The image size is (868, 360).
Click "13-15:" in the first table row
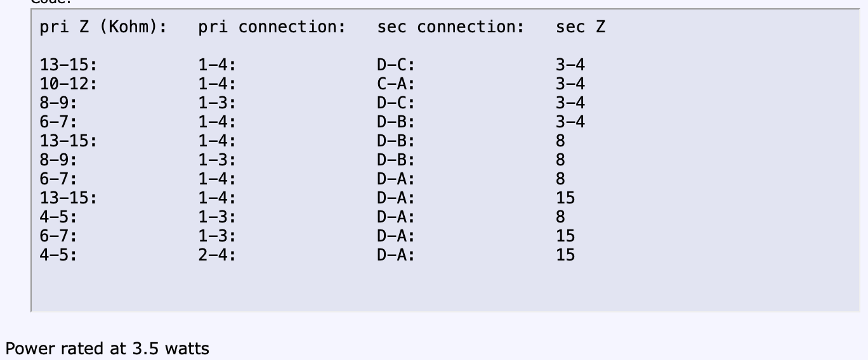point(69,65)
